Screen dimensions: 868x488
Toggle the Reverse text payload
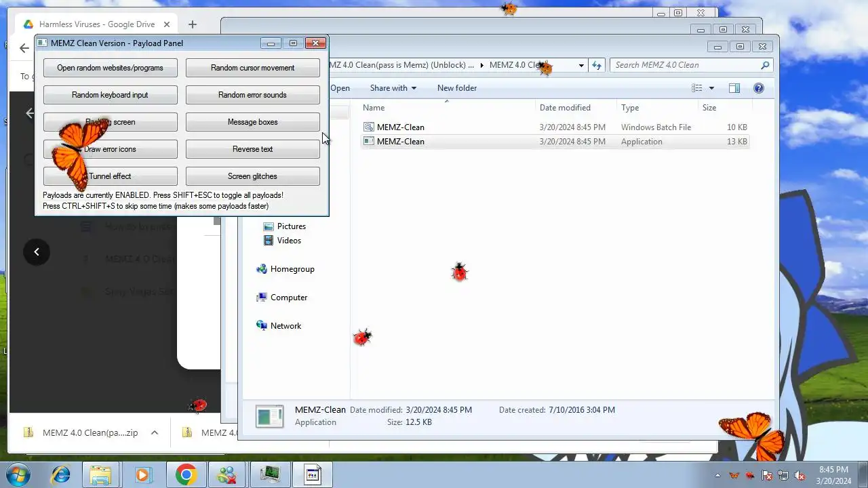[x=252, y=149]
